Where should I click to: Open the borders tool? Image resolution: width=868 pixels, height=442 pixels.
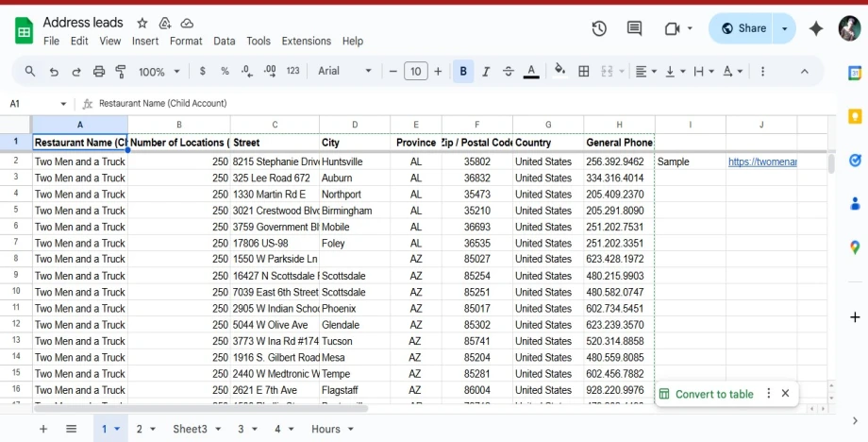(x=584, y=71)
